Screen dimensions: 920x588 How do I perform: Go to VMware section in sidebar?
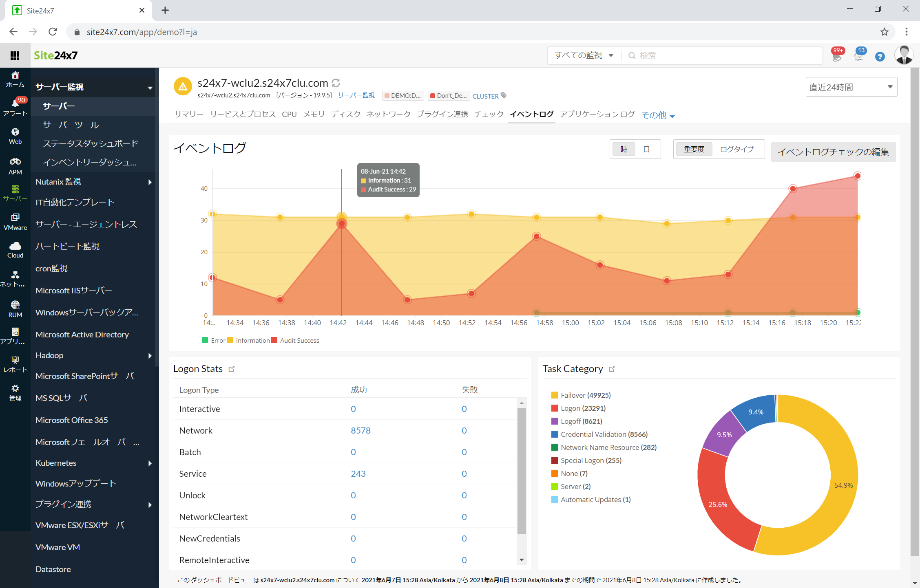click(15, 222)
